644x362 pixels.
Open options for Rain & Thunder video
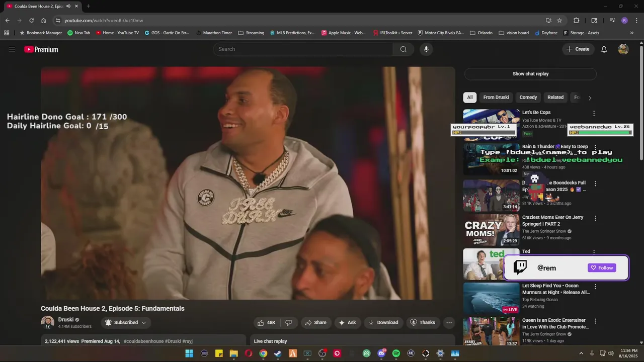(x=595, y=147)
